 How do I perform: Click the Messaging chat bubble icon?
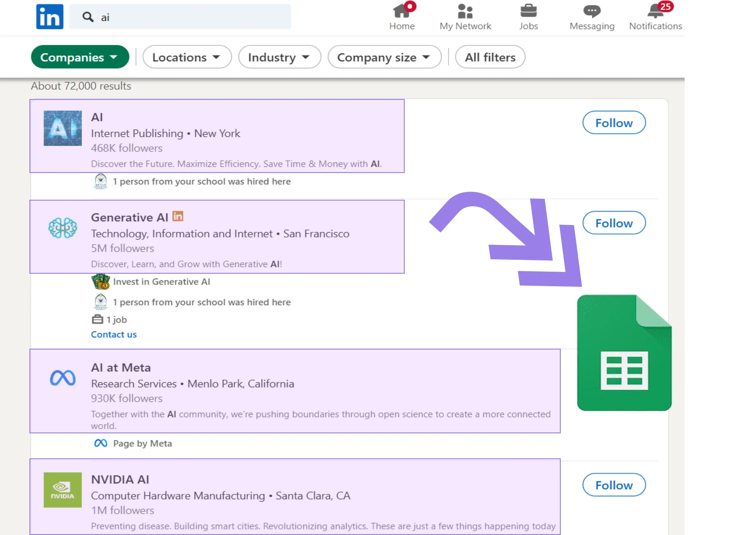pyautogui.click(x=592, y=10)
